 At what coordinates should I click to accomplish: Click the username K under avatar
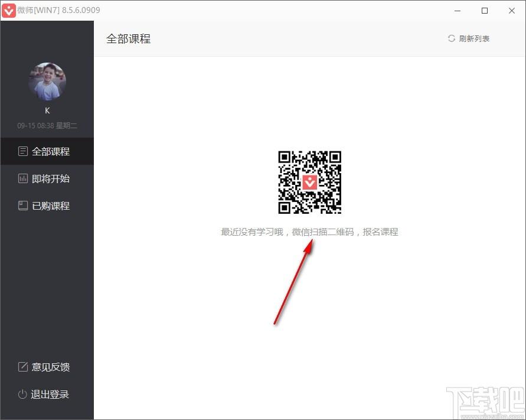pyautogui.click(x=47, y=110)
